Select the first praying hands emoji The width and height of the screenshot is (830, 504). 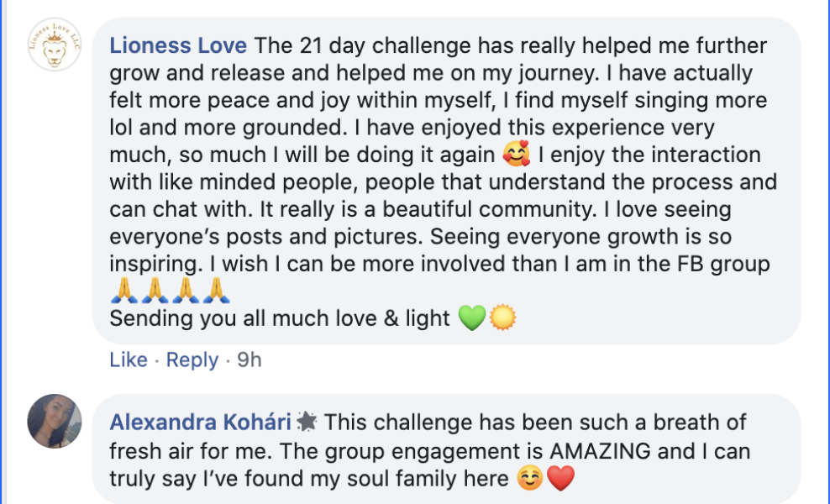(x=124, y=291)
